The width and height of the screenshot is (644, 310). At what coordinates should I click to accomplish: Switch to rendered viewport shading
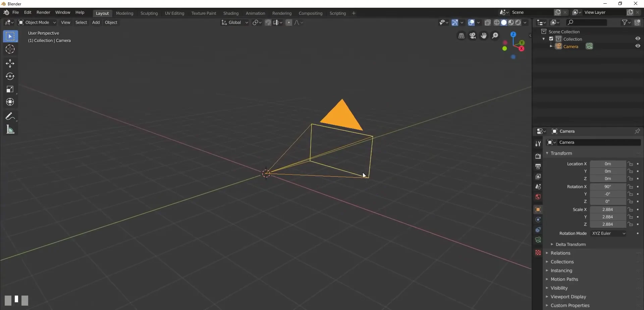(x=518, y=23)
